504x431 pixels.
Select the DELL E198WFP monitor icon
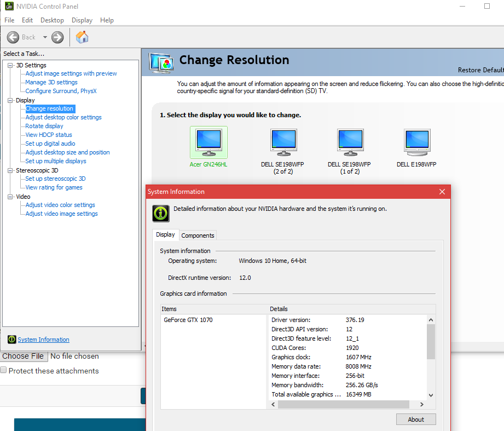pos(416,142)
